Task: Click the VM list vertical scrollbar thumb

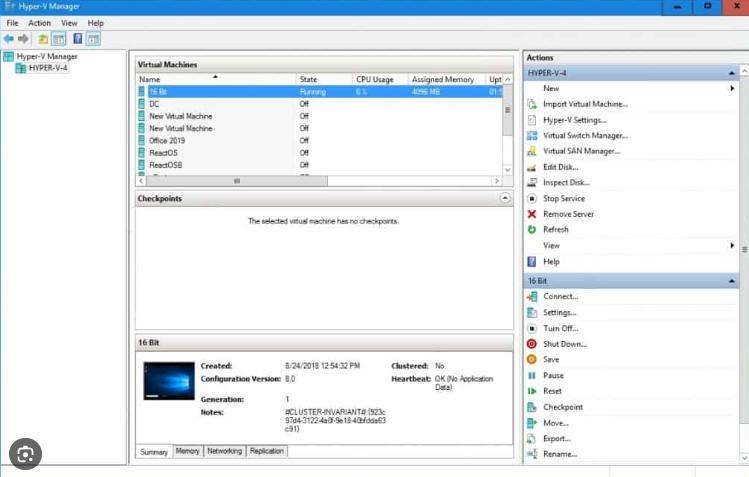Action: point(508,110)
